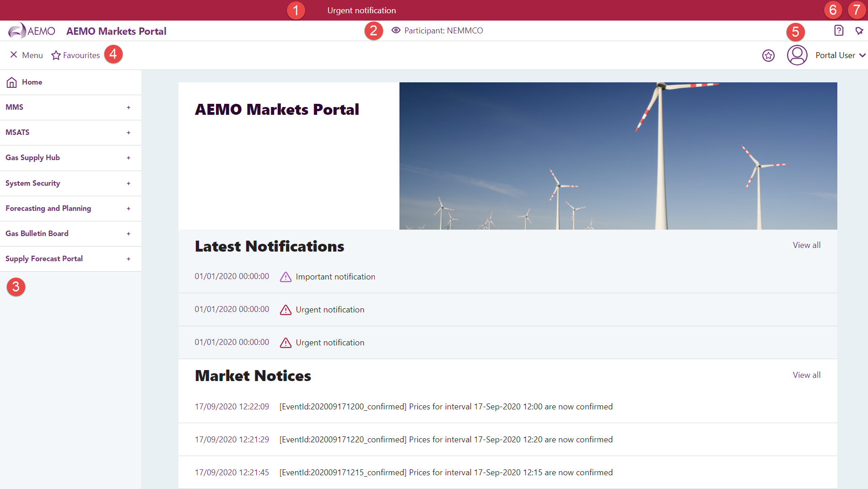Click timestamp 17/09/2020 12:22:09

tap(232, 407)
